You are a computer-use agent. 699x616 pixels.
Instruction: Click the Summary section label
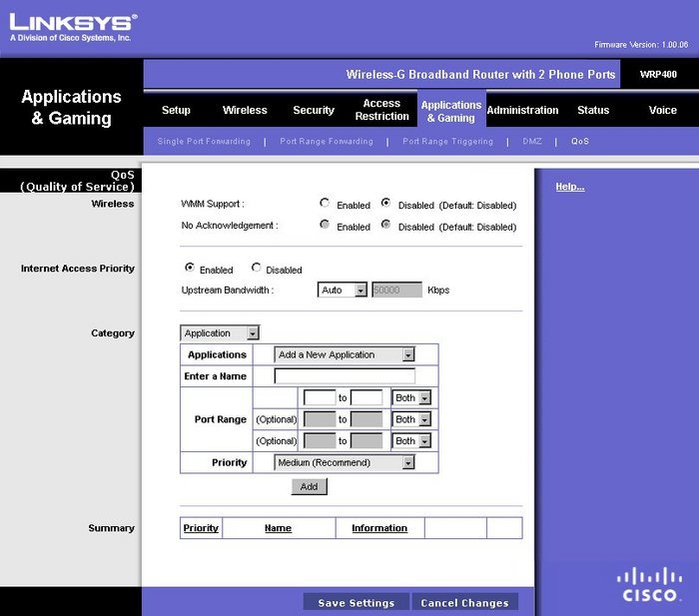click(111, 528)
